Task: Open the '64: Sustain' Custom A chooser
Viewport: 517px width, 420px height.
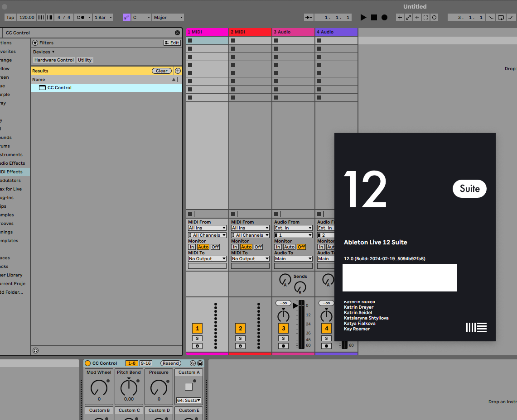Action: [x=188, y=400]
